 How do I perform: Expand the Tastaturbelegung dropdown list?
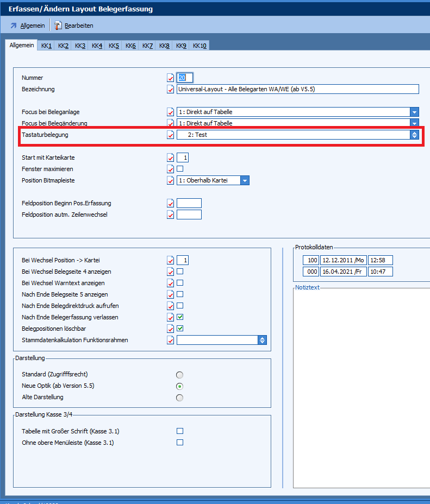(414, 135)
